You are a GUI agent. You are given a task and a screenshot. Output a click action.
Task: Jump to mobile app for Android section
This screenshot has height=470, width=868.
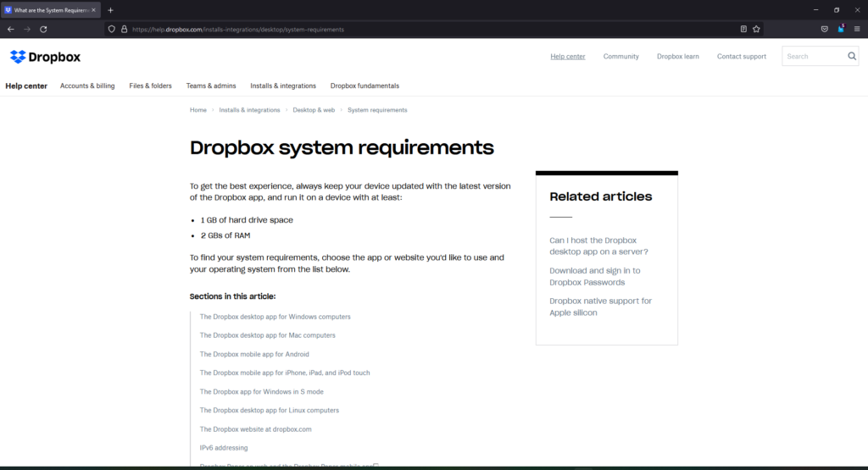point(254,354)
